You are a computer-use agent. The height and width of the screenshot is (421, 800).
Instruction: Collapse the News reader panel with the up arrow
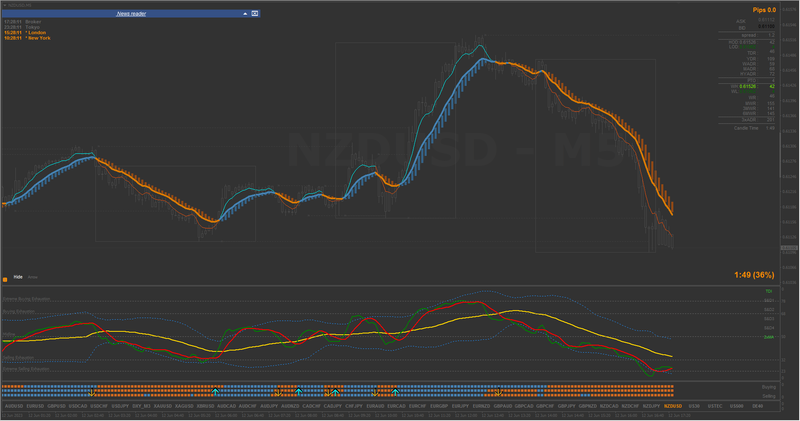point(245,14)
